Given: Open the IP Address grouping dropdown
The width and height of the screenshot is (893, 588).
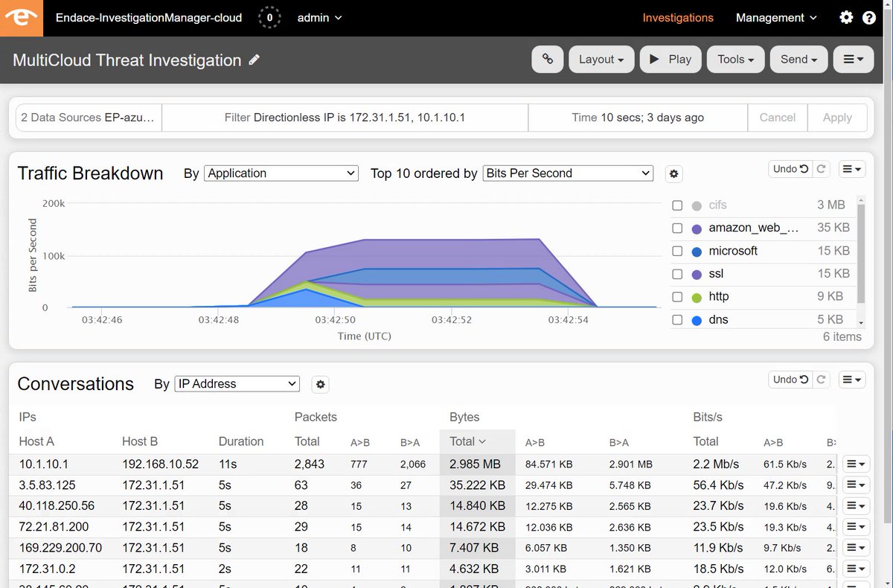Looking at the screenshot, I should pos(237,384).
